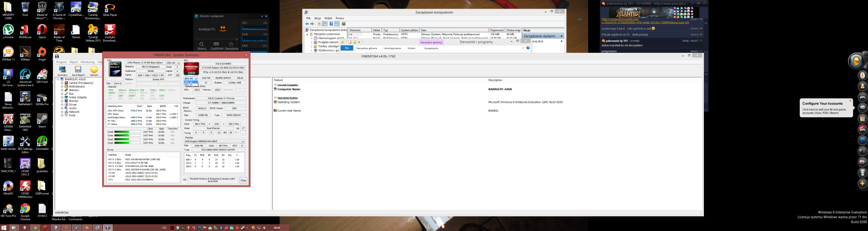The height and width of the screenshot is (231, 868).
Task: Collapse the BAKROLPC-ASUS root node
Action: click(57, 79)
